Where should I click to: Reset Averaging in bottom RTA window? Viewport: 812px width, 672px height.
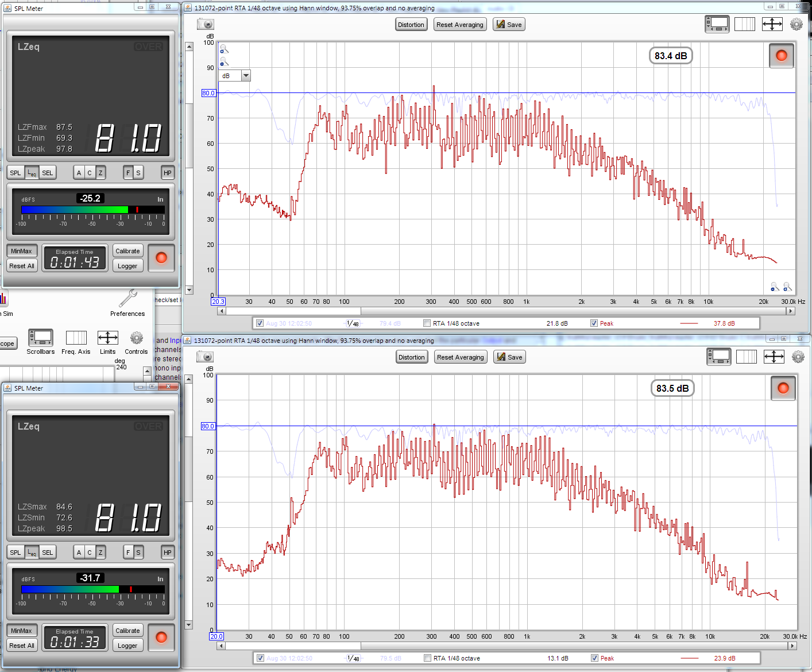point(461,357)
